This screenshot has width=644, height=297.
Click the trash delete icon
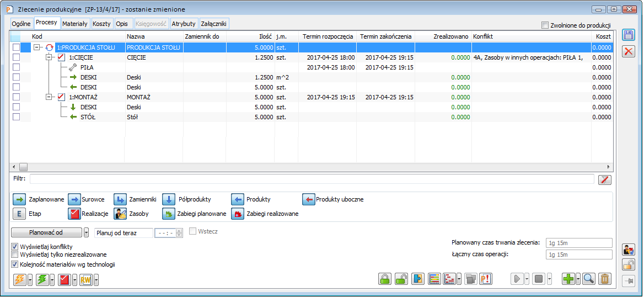(x=605, y=279)
